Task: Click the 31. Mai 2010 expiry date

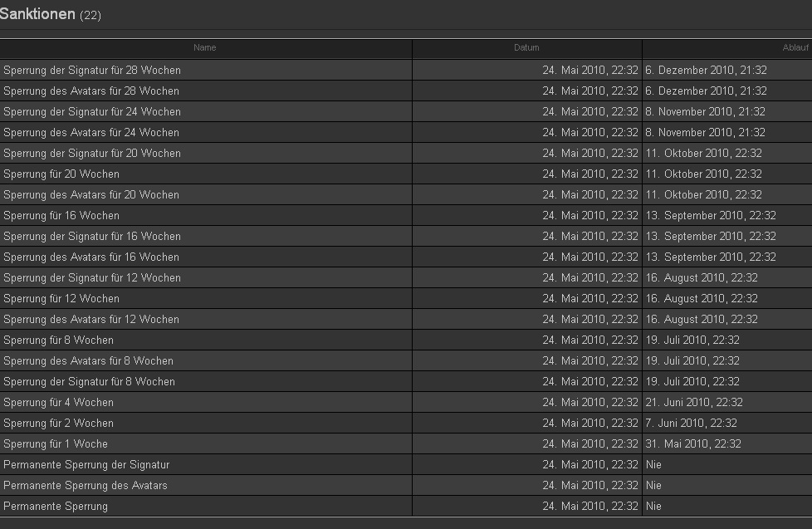Action: coord(693,444)
